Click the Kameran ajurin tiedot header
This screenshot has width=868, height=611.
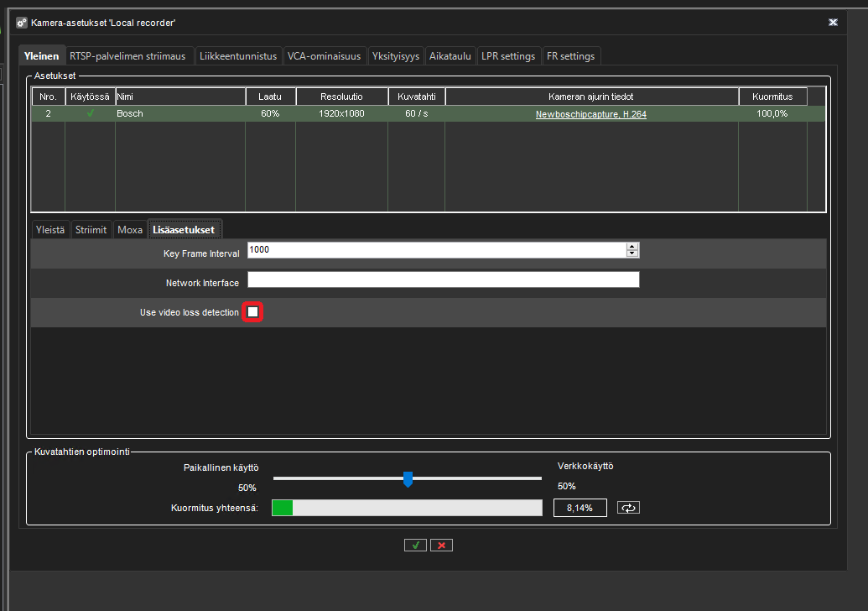pyautogui.click(x=591, y=97)
